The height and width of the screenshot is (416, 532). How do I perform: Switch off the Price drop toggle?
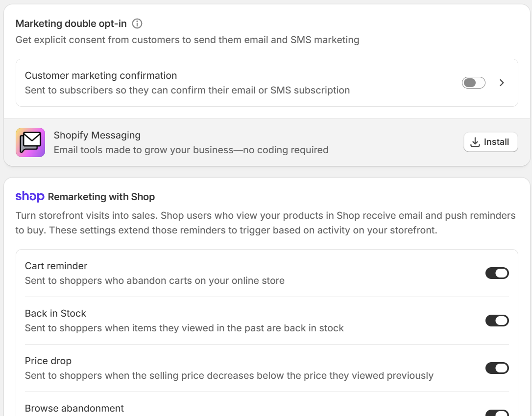497,368
